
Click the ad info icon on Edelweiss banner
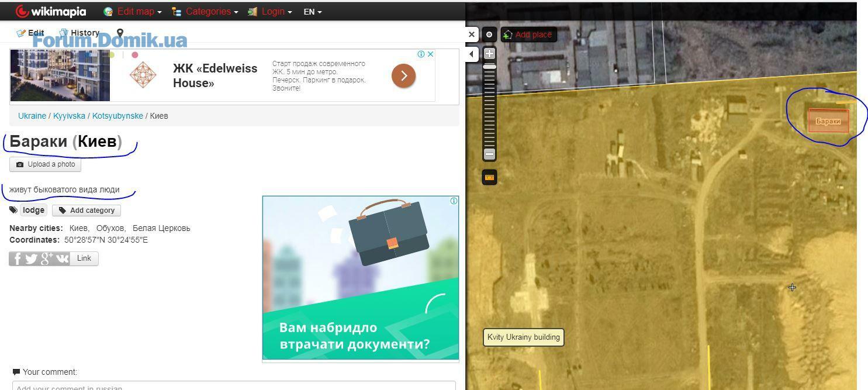click(421, 54)
